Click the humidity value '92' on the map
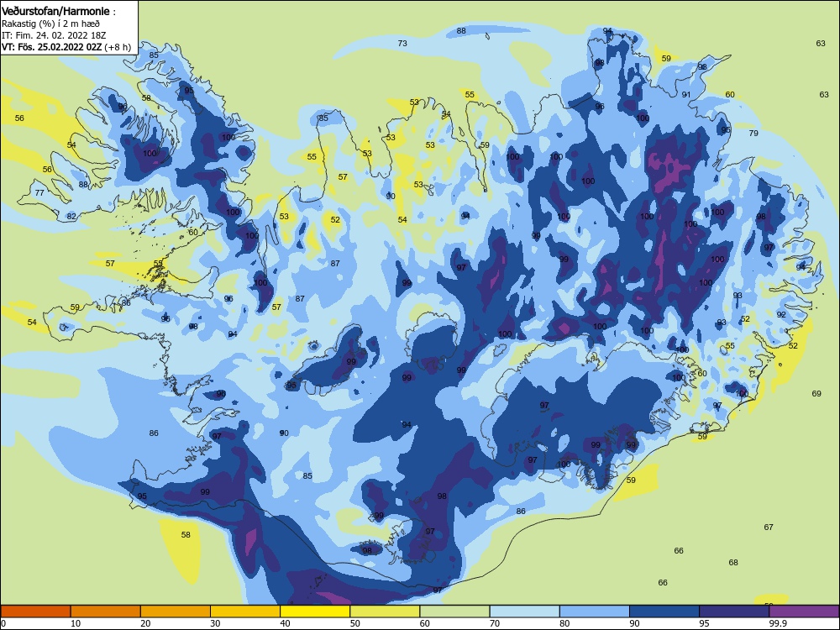Viewport: 840px width, 630px height. (781, 314)
